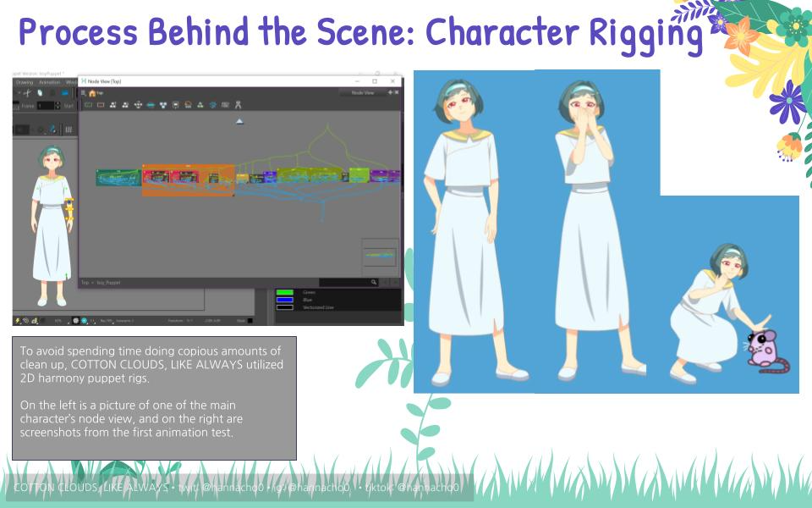The height and width of the screenshot is (508, 812).
Task: Click the lightning bolt icon in the status bar
Action: (19, 321)
